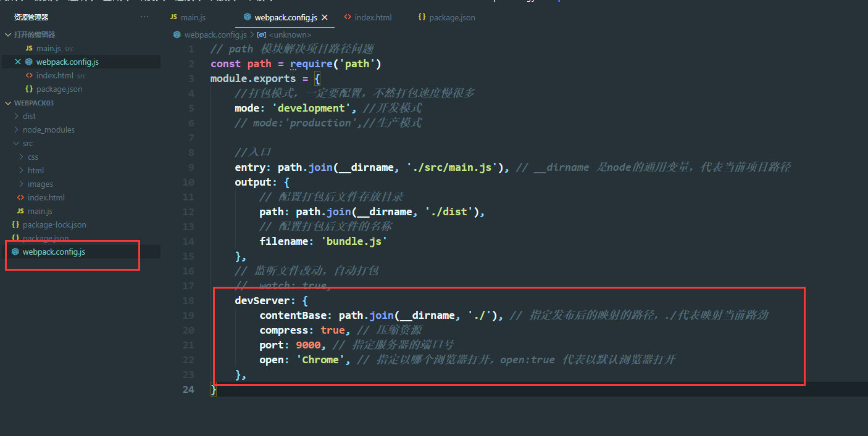This screenshot has width=868, height=436.
Task: Click the devServer key on line 18
Action: [262, 300]
